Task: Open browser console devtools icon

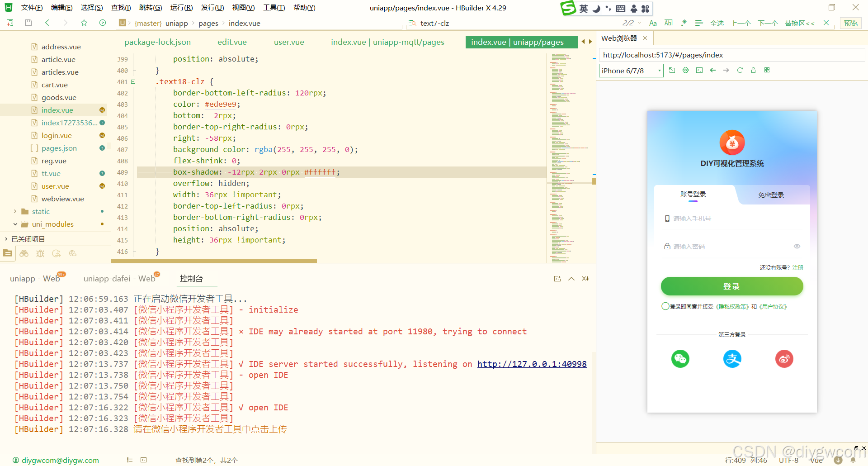Action: click(699, 70)
